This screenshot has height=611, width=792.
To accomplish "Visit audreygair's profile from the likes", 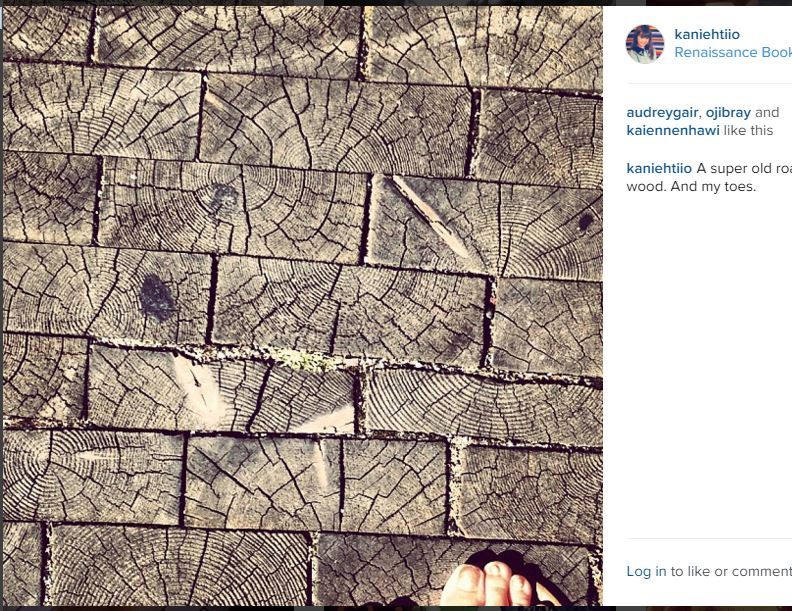I will point(662,112).
